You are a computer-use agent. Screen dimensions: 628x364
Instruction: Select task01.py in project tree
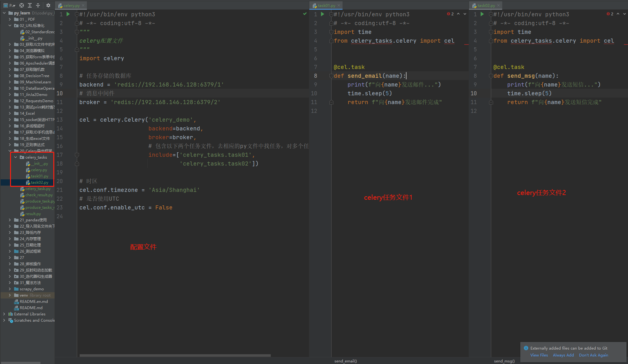tap(40, 176)
